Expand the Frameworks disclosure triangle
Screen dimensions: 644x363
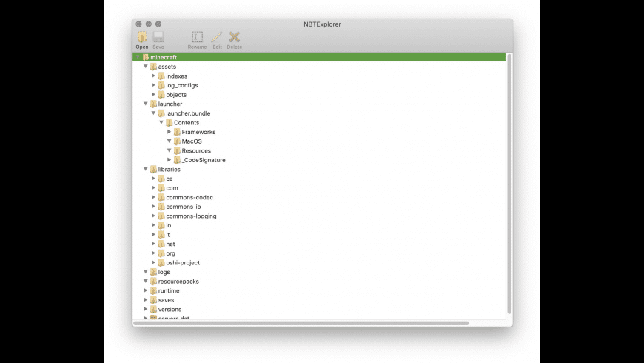169,132
